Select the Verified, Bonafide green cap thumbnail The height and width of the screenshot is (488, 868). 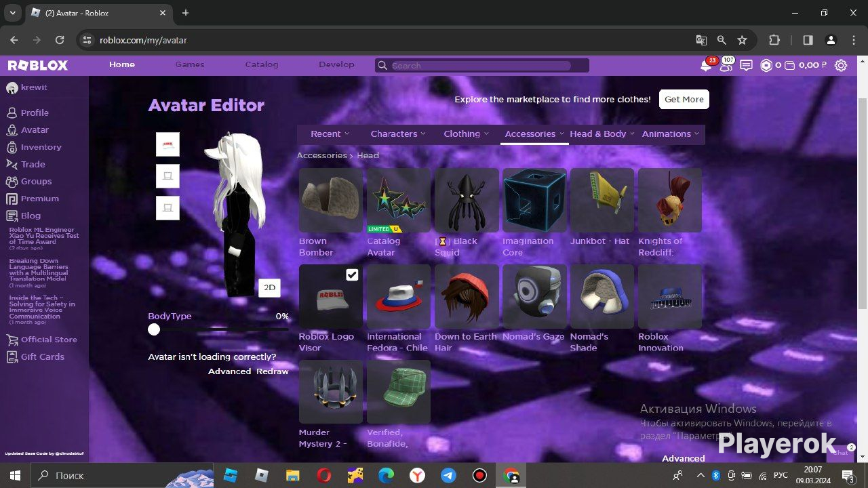(x=399, y=392)
